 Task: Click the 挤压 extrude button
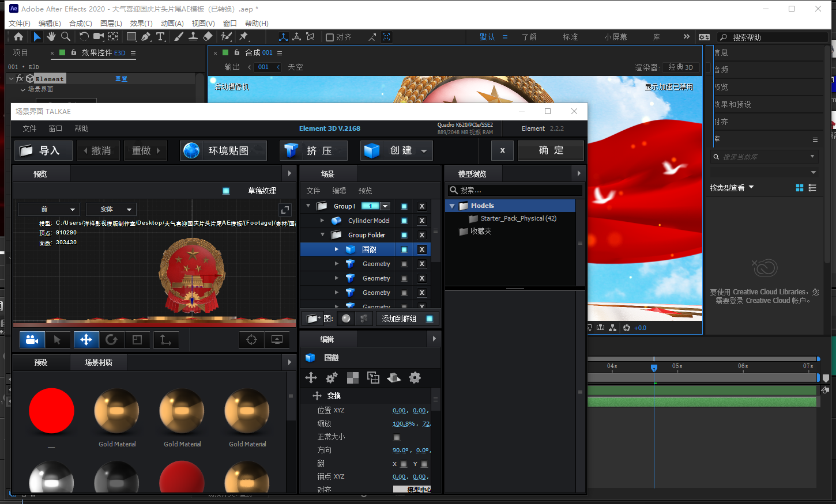tap(314, 150)
